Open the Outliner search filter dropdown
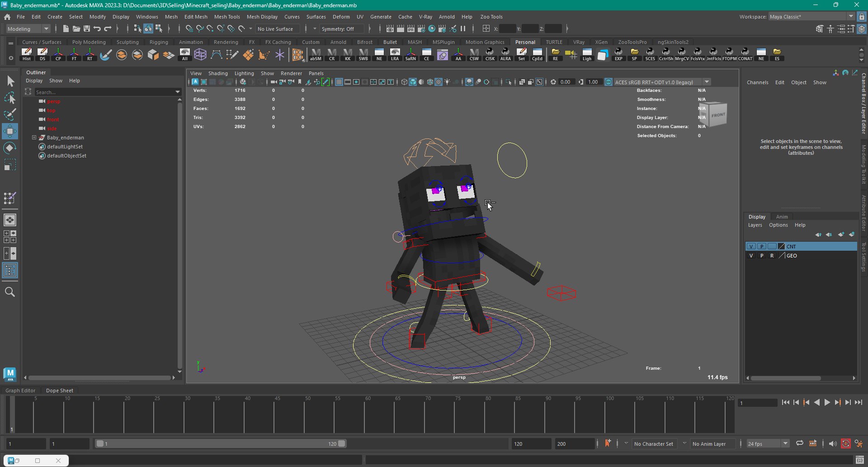 [x=178, y=92]
